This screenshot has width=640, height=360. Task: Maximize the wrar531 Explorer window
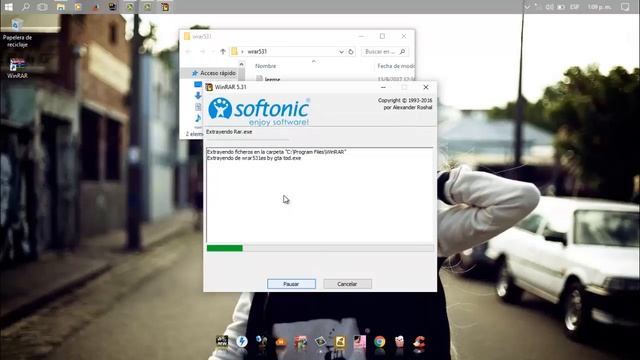pos(382,36)
